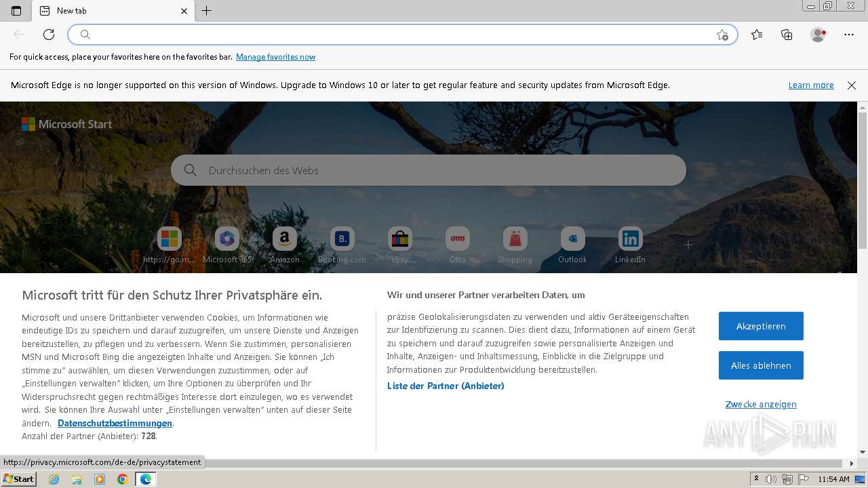Select Microsoft Edge taskbar button
Screen dimensions: 868x488
pyautogui.click(x=145, y=479)
